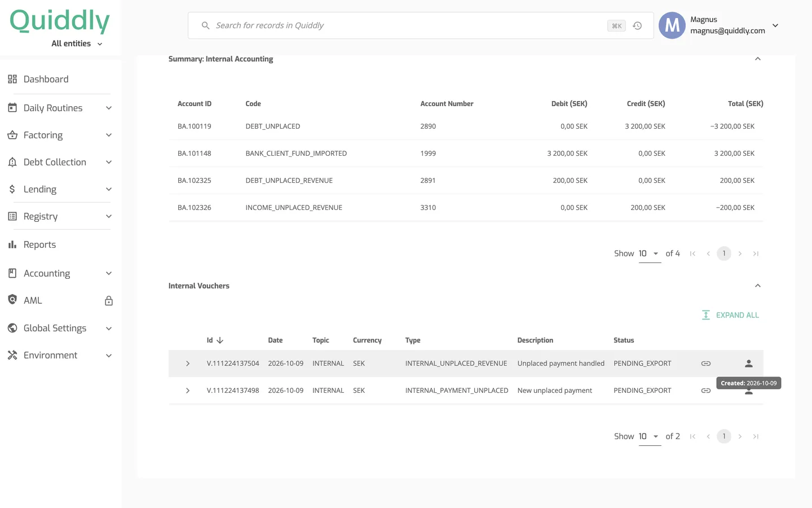Click the INTERNAL_PAYMENT_UNPLACED type cell
Screen dimensions: 812x508
tap(457, 391)
